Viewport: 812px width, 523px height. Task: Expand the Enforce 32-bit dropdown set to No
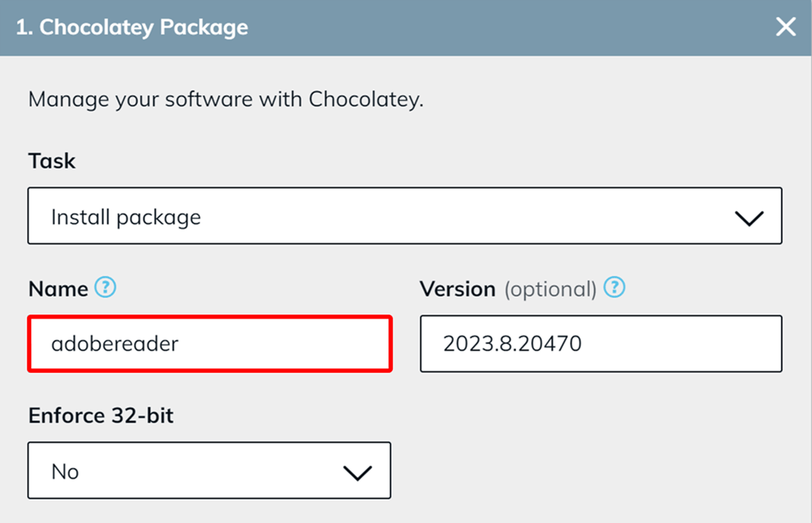(209, 470)
